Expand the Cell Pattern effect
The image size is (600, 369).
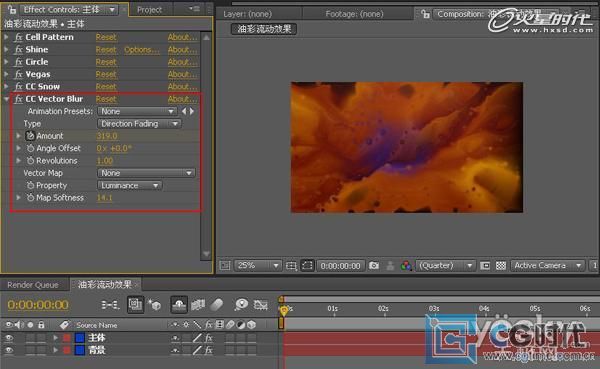tap(6, 37)
